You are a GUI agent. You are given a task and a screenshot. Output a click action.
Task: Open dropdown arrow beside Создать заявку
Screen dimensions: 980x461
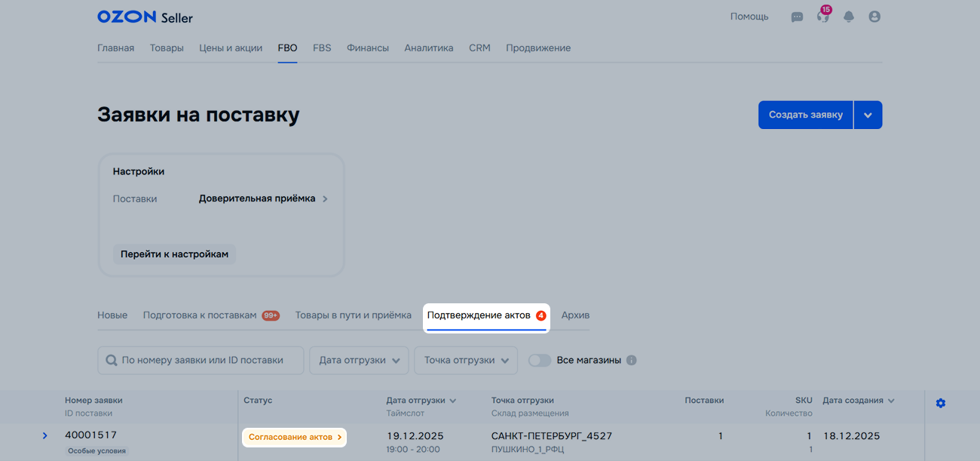[868, 115]
